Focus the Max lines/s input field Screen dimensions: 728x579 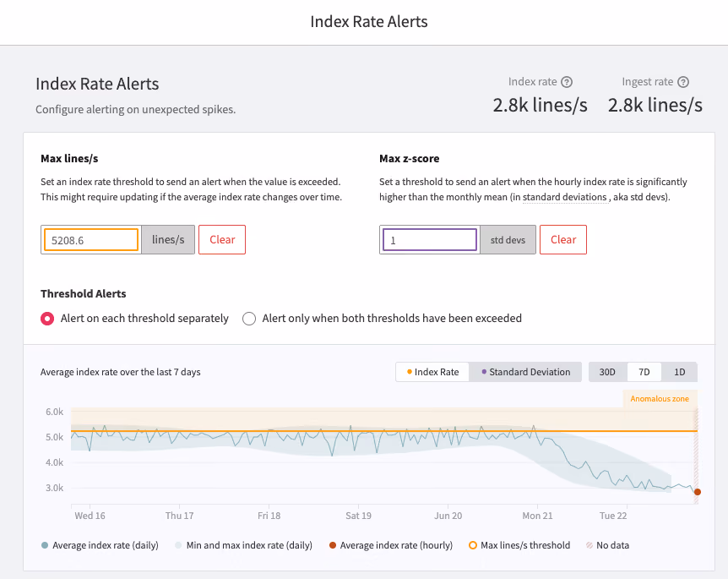[91, 240]
